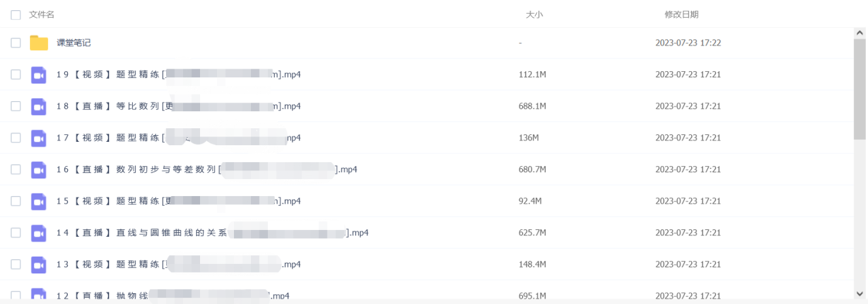Viewport: 868px width, 304px height.
Task: Click the scrollbar up arrow
Action: (x=859, y=33)
